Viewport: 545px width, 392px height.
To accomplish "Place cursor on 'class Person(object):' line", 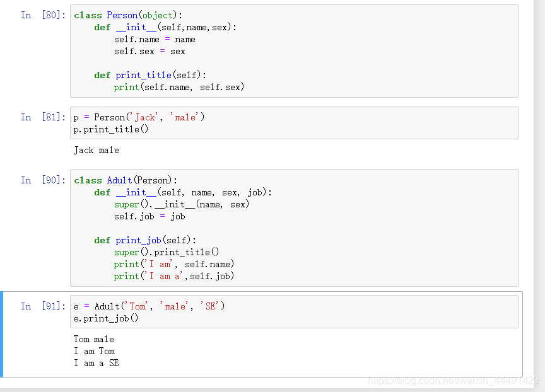I will click(128, 15).
